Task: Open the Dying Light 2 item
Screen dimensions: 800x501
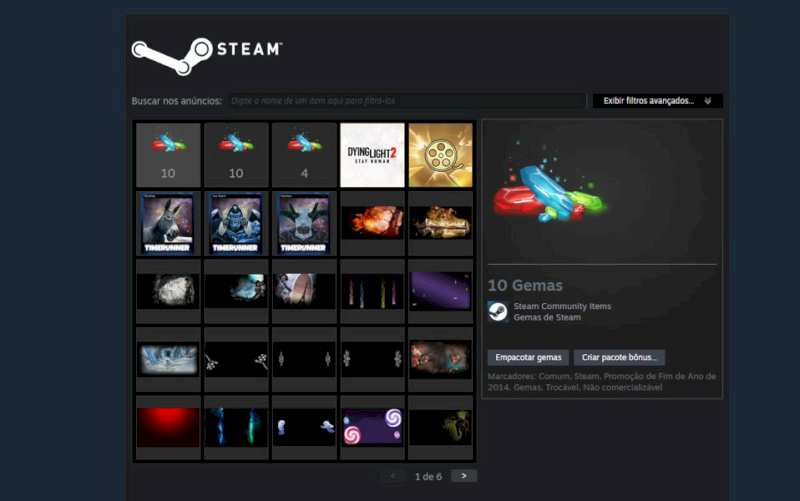Action: [x=372, y=155]
